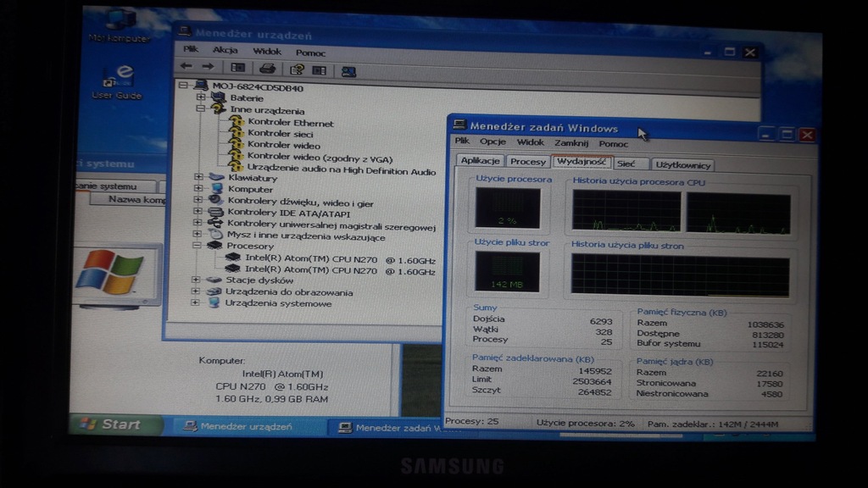Open Widok menu in Device Manager
The height and width of the screenshot is (488, 868).
[267, 52]
